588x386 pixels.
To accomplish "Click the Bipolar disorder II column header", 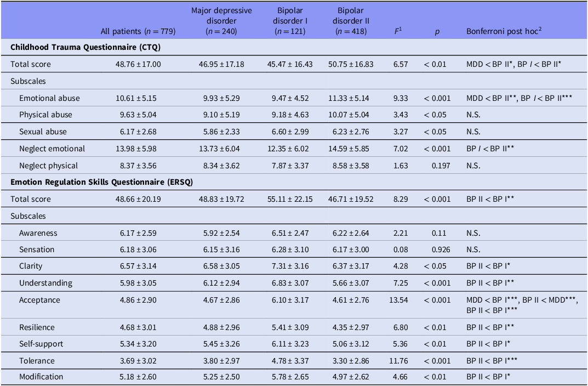I will 351,21.
